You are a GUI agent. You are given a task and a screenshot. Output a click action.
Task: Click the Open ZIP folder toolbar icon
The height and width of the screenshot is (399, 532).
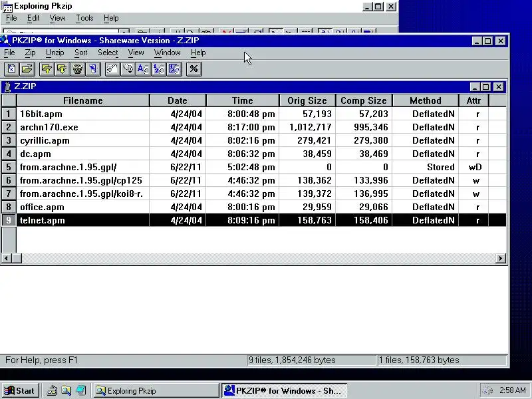coord(27,69)
